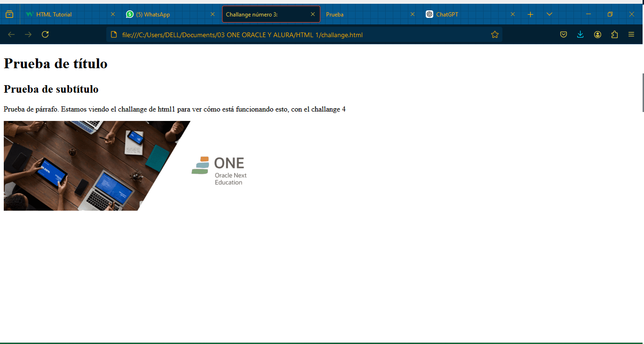Click the page vertical scrollbar thumb

click(643, 93)
